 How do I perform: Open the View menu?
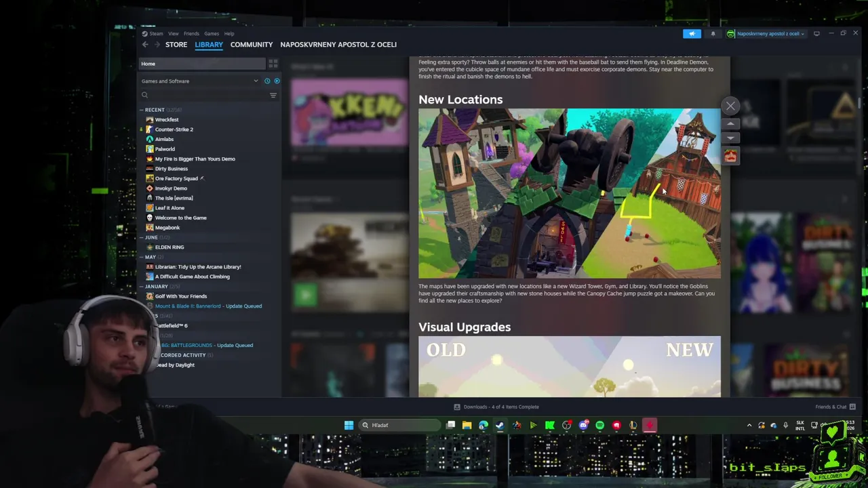pos(174,34)
